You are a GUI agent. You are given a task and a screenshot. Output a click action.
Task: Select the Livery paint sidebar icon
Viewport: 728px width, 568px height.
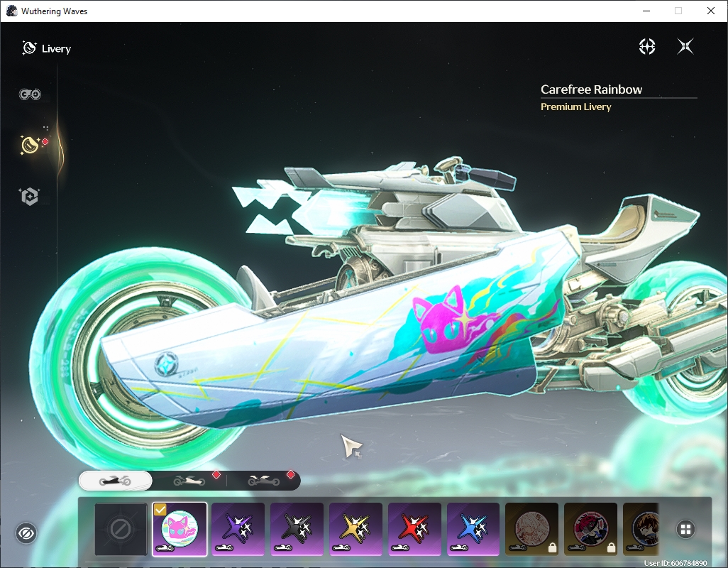tap(31, 145)
